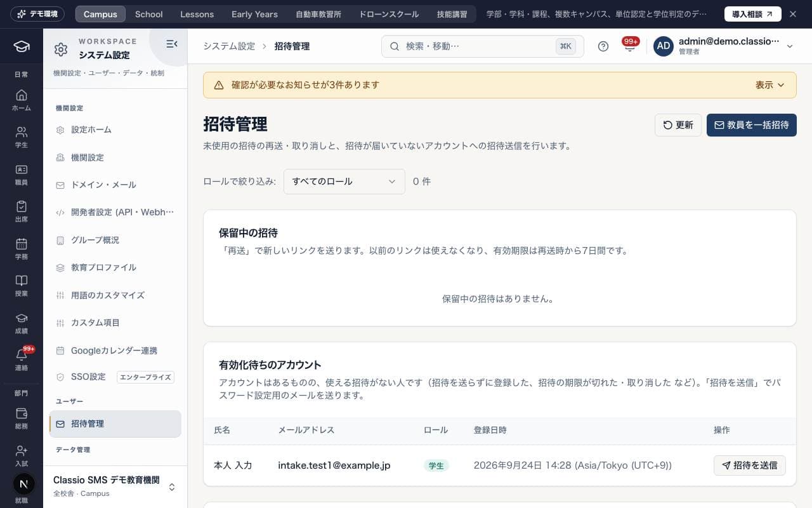Screen dimensions: 812x508
Task: Open ドメイン・メール in the sidebar
Action: [x=115, y=185]
